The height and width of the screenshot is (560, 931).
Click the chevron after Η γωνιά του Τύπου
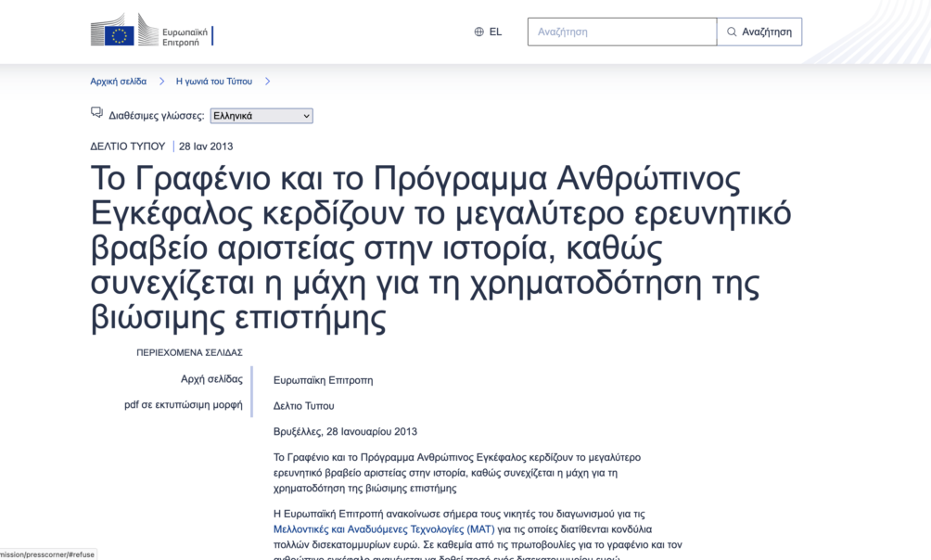pyautogui.click(x=267, y=82)
